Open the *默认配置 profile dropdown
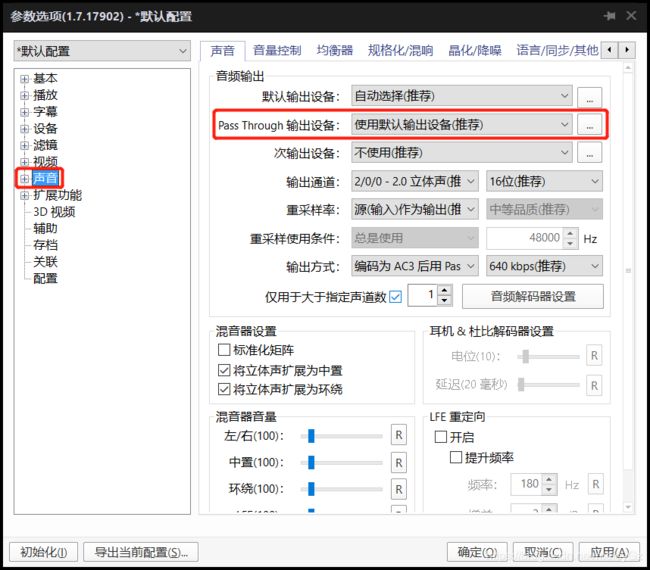This screenshot has height=570, width=650. (102, 51)
